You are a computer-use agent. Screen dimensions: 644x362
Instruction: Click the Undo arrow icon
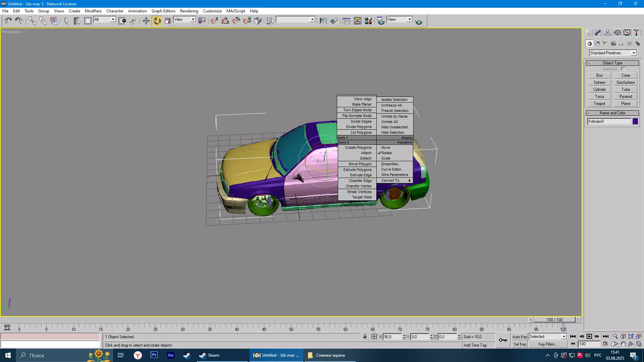(x=8, y=21)
